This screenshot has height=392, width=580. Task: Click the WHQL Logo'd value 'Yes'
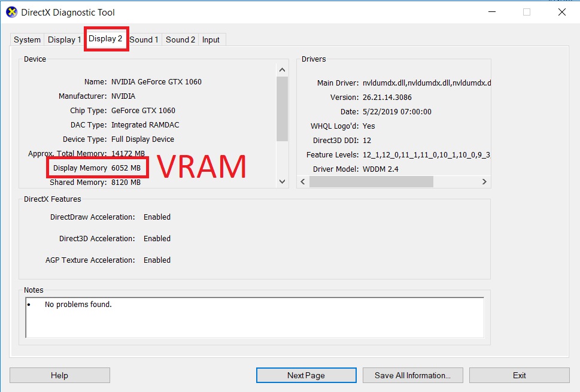pyautogui.click(x=369, y=126)
